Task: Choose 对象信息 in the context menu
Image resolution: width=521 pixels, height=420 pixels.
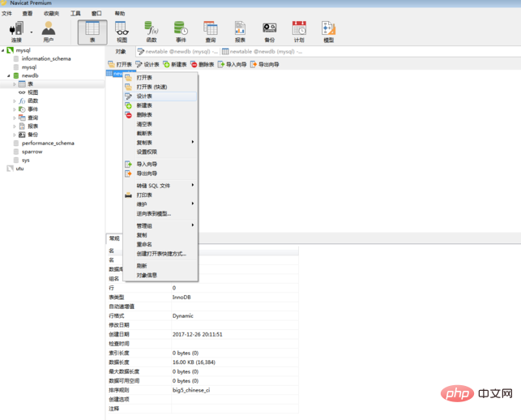Action: tap(160, 275)
